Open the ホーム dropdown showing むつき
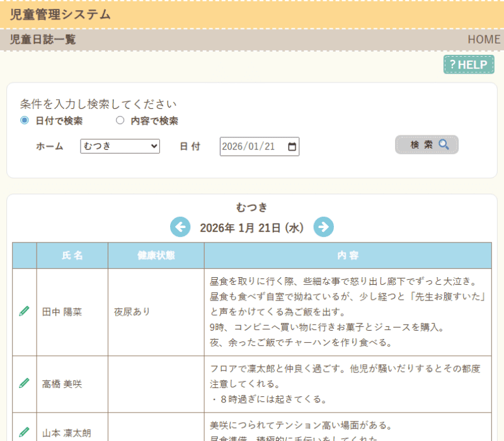Viewport: 504px width, 441px height. [x=120, y=146]
